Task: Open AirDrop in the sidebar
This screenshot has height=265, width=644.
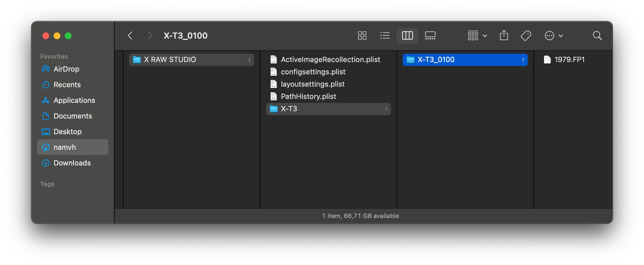Action: pos(66,69)
